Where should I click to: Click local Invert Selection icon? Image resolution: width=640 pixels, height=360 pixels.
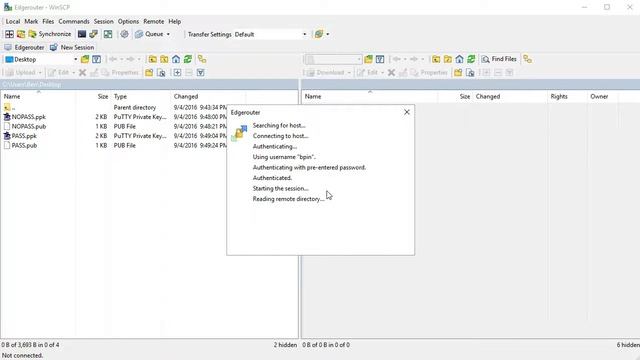200,73
